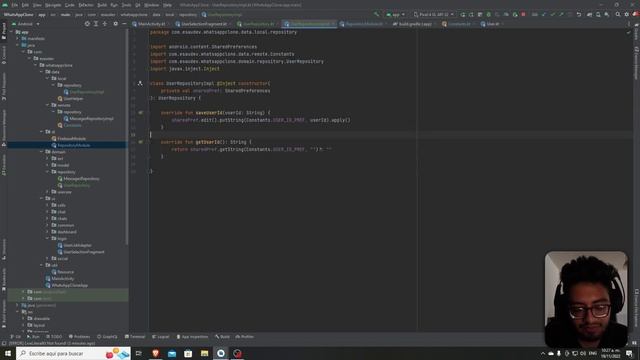
Task: Toggle Resource Manager side tab
Action: pos(4,128)
